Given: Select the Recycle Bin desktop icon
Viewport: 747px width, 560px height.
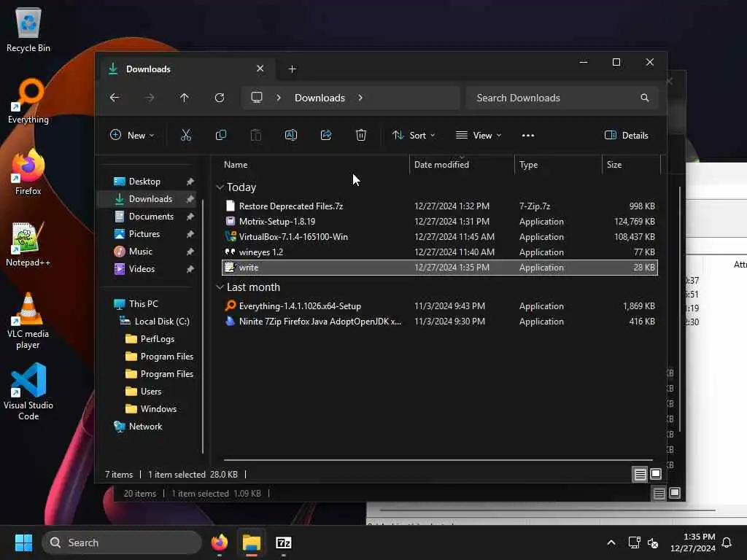Looking at the screenshot, I should [28, 29].
